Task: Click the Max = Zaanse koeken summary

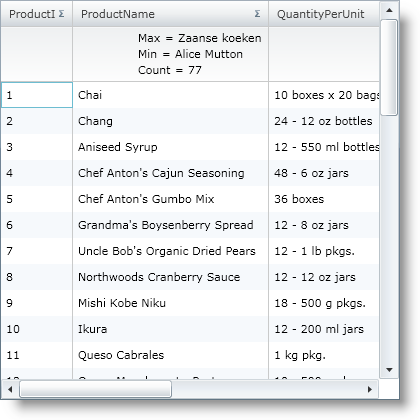Action: 200,38
